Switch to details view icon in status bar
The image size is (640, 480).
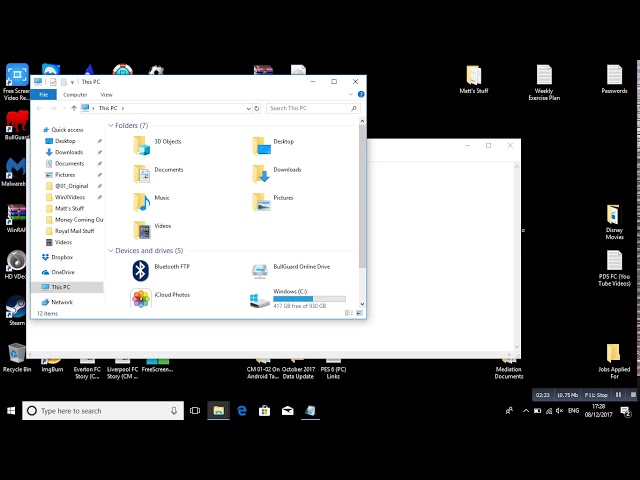(x=349, y=313)
